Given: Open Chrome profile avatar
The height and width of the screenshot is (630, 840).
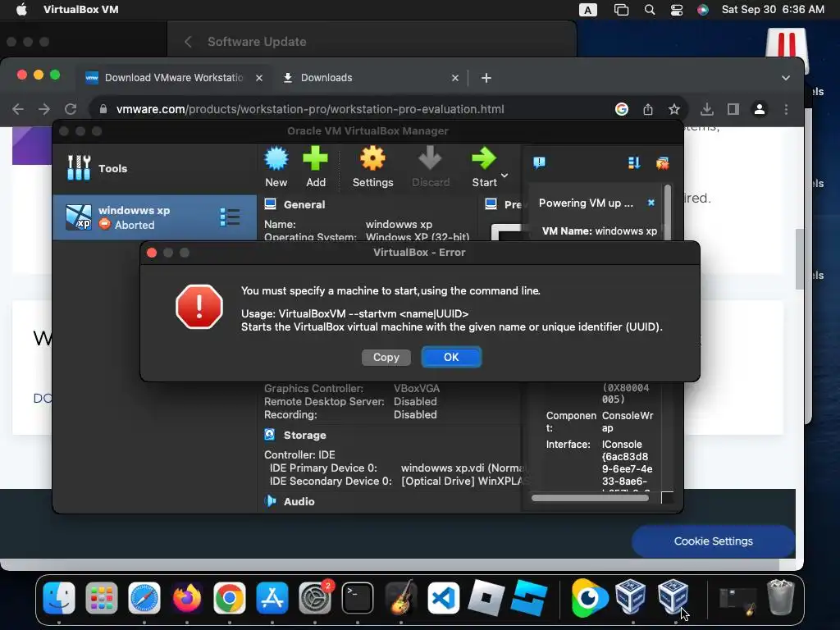Looking at the screenshot, I should (759, 109).
